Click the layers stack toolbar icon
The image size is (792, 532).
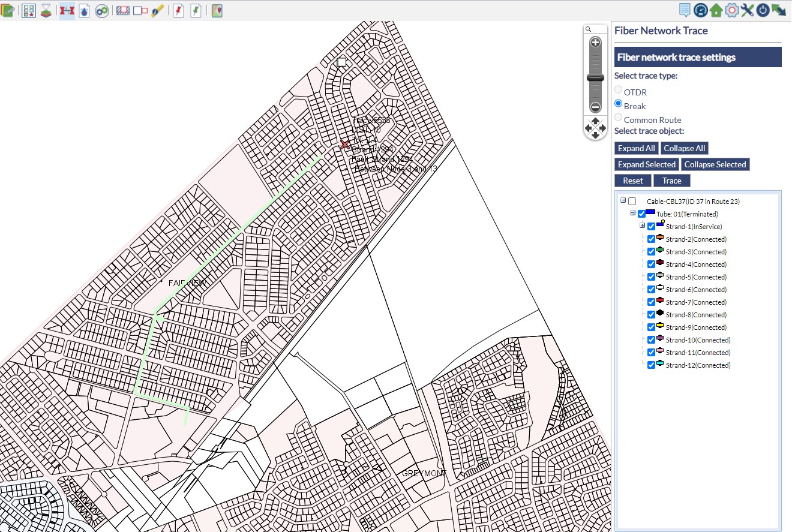pyautogui.click(x=46, y=11)
